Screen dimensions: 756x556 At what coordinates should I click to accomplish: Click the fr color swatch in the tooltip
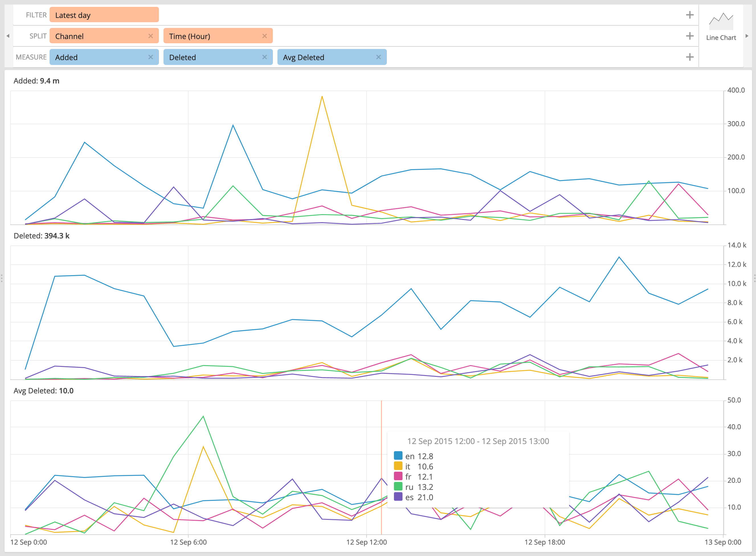(x=398, y=477)
